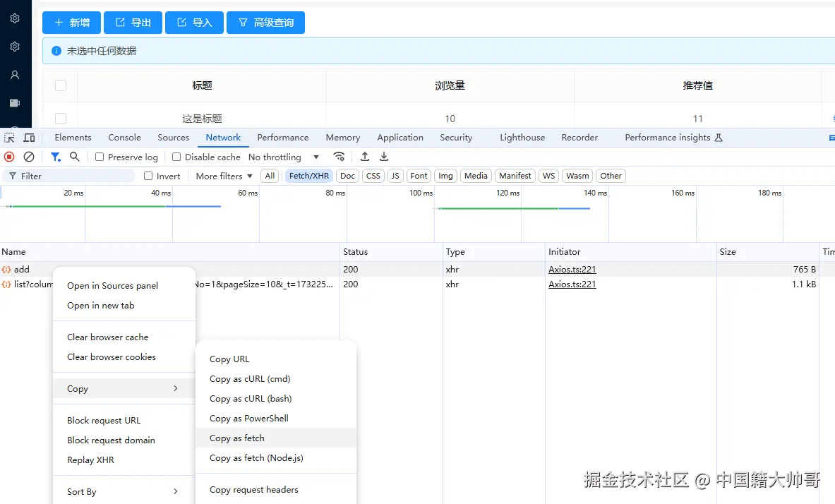Select Open in new tab
This screenshot has height=504, width=835.
124,305
